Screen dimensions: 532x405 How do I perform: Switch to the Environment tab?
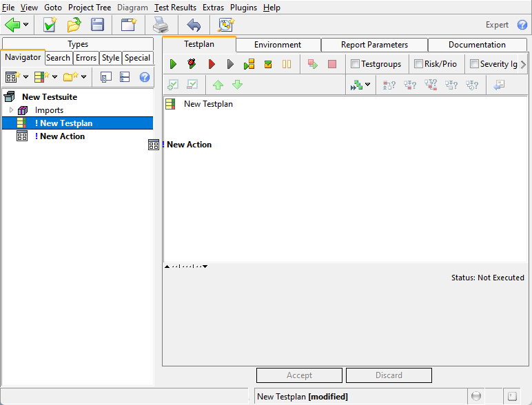tap(277, 45)
